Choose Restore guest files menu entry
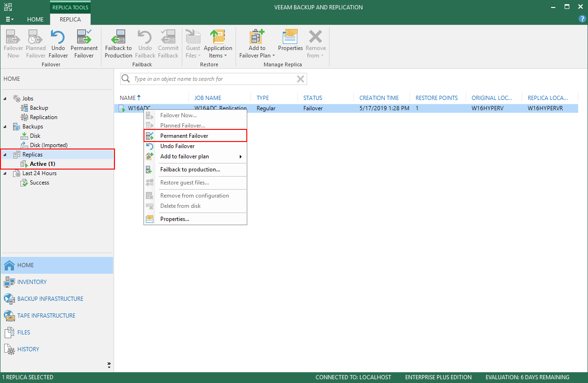This screenshot has width=588, height=383. click(195, 183)
